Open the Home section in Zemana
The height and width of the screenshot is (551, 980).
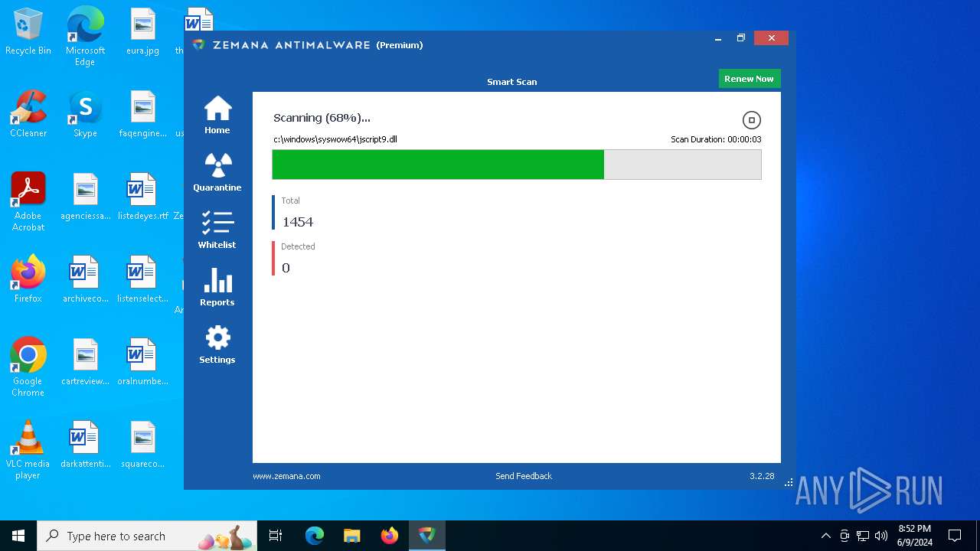[x=217, y=115]
